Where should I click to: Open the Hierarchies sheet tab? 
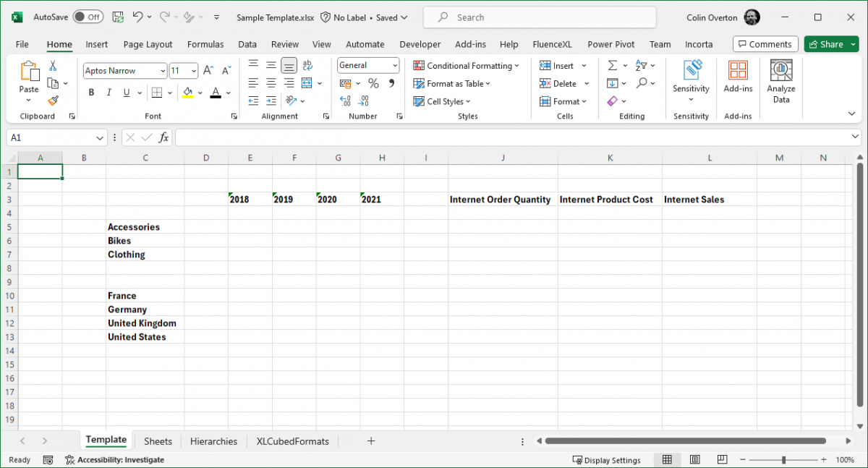pyautogui.click(x=213, y=441)
